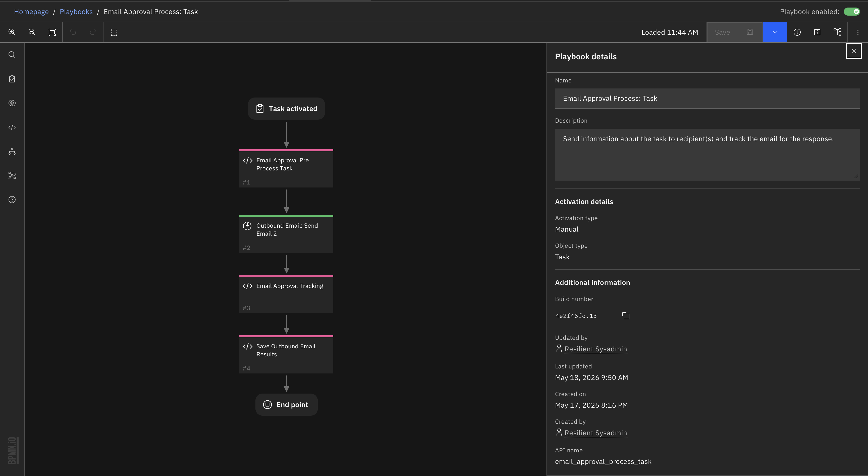Screen dimensions: 868x476
Task: Select the Task activated start node
Action: coord(286,109)
